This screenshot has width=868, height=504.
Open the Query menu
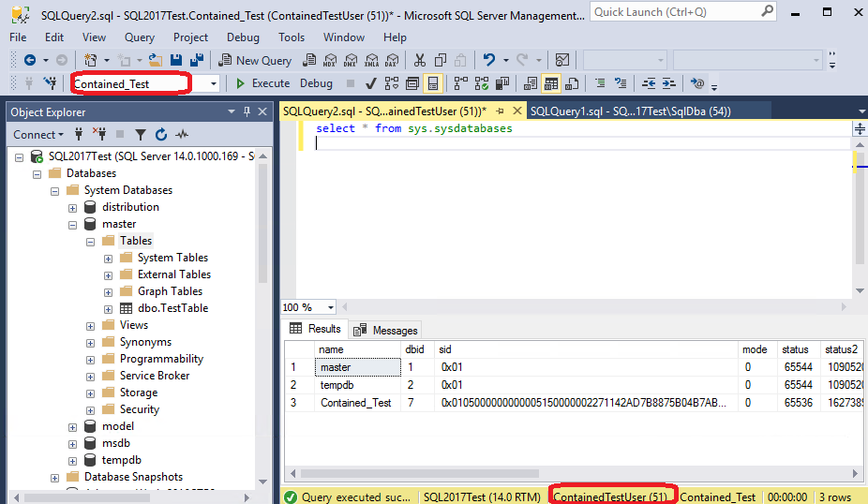140,37
